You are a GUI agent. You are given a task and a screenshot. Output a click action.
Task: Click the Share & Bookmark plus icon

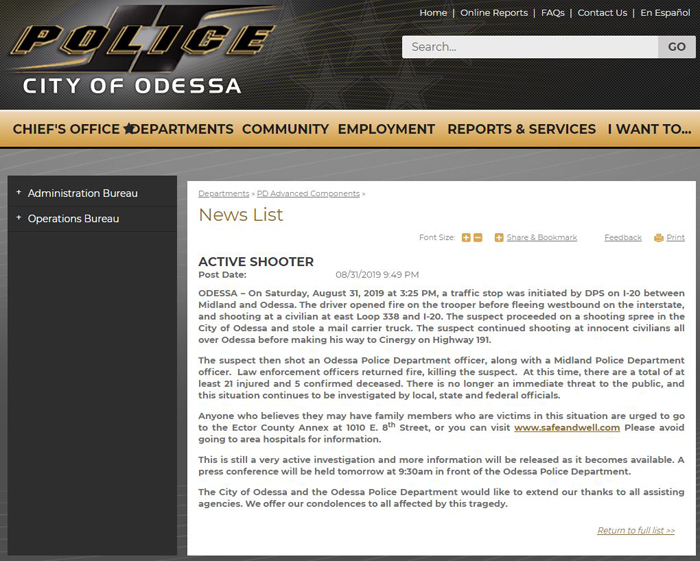(x=499, y=238)
